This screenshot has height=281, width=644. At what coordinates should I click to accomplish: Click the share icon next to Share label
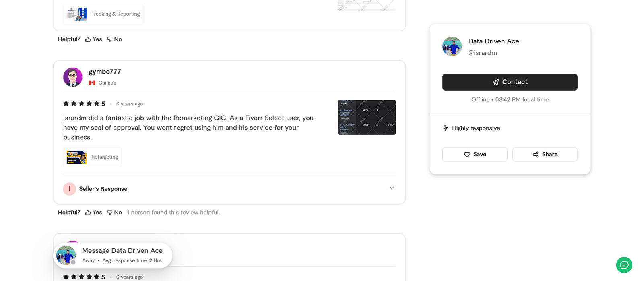(x=535, y=154)
